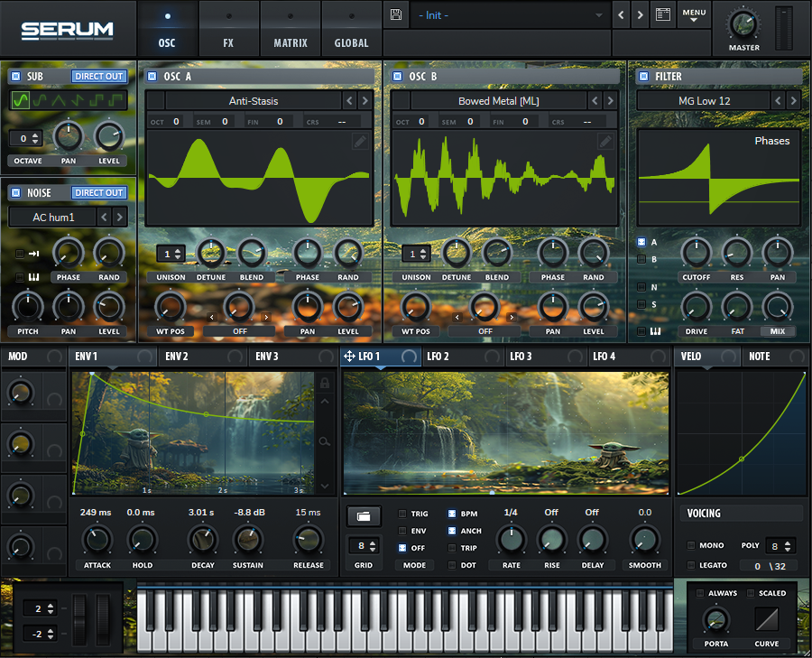Go to the next preset arrow
Image resolution: width=812 pixels, height=658 pixels.
(x=640, y=15)
